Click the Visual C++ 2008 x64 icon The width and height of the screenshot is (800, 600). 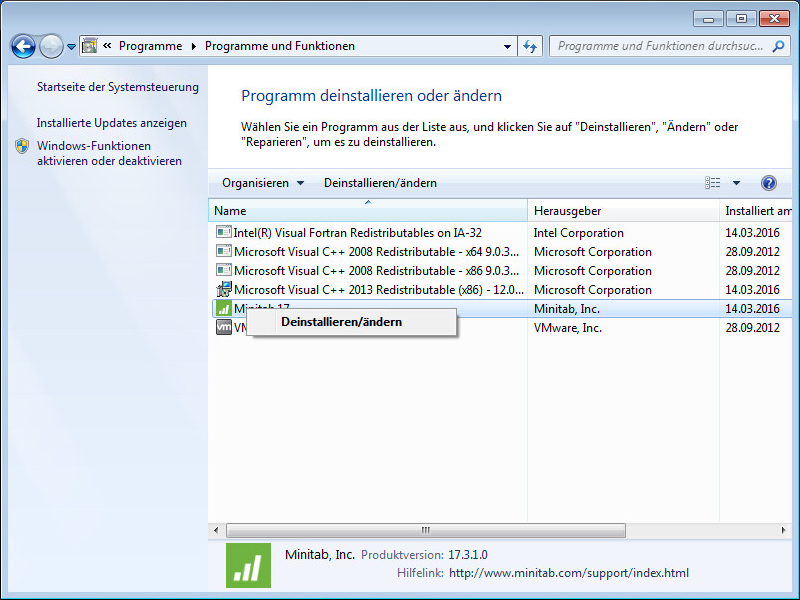pyautogui.click(x=223, y=251)
